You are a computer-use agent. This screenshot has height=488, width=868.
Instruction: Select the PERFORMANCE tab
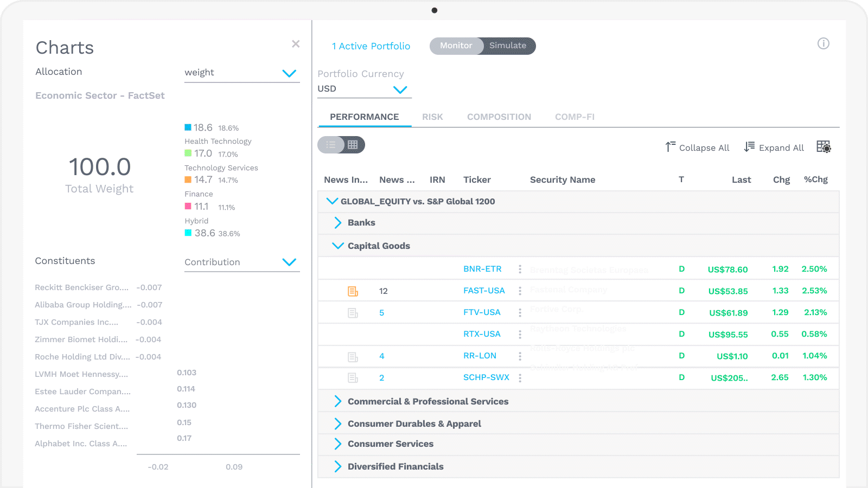[x=365, y=117]
